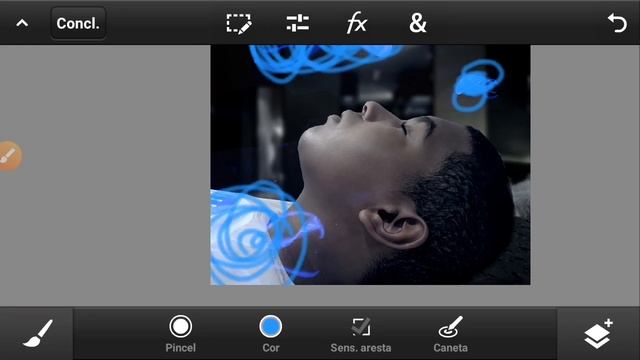
Task: Tap the photo canvas
Action: (x=370, y=165)
